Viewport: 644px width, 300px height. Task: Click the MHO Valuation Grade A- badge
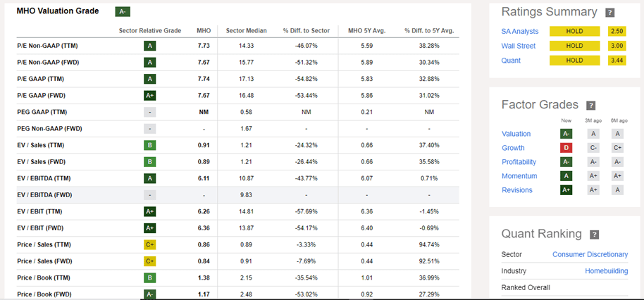[x=122, y=11]
